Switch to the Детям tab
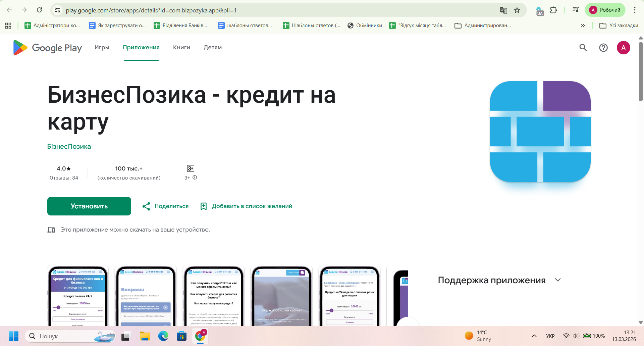644x346 pixels. tap(213, 47)
